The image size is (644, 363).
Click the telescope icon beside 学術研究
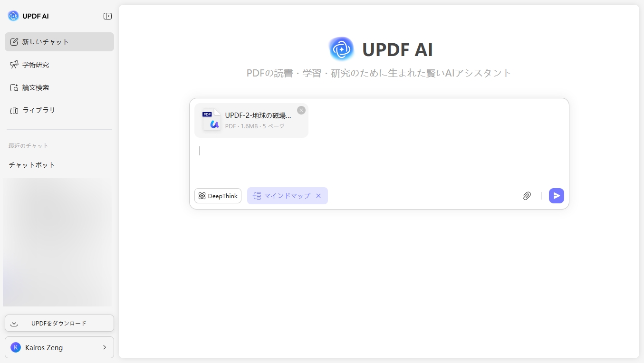(14, 65)
